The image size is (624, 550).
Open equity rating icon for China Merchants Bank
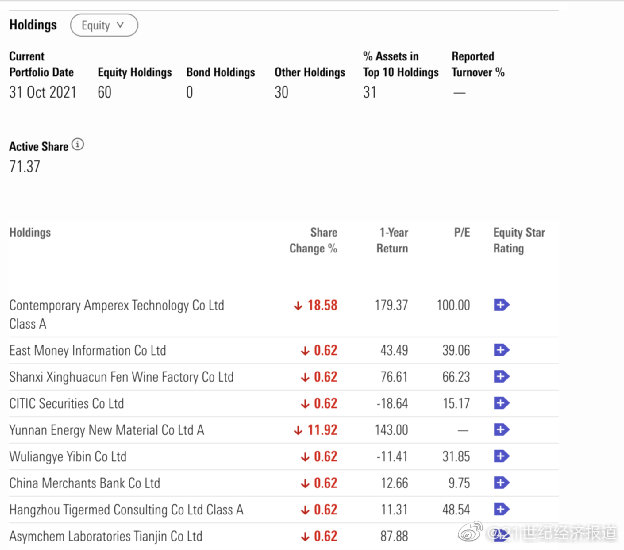501,483
